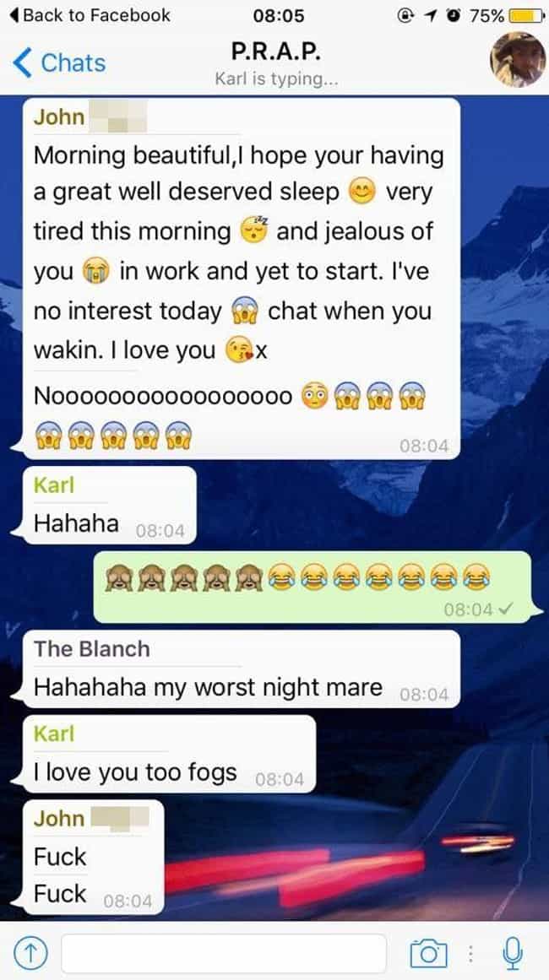Focus the message text input field
Screen dimensions: 549x980
(x=224, y=953)
